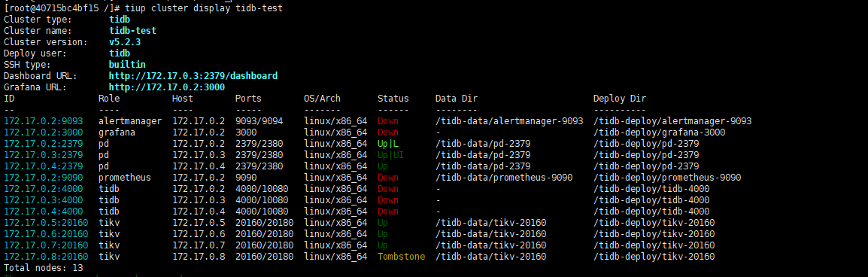This screenshot has height=277, width=868.
Task: Click SSH type value builtin
Action: point(127,64)
